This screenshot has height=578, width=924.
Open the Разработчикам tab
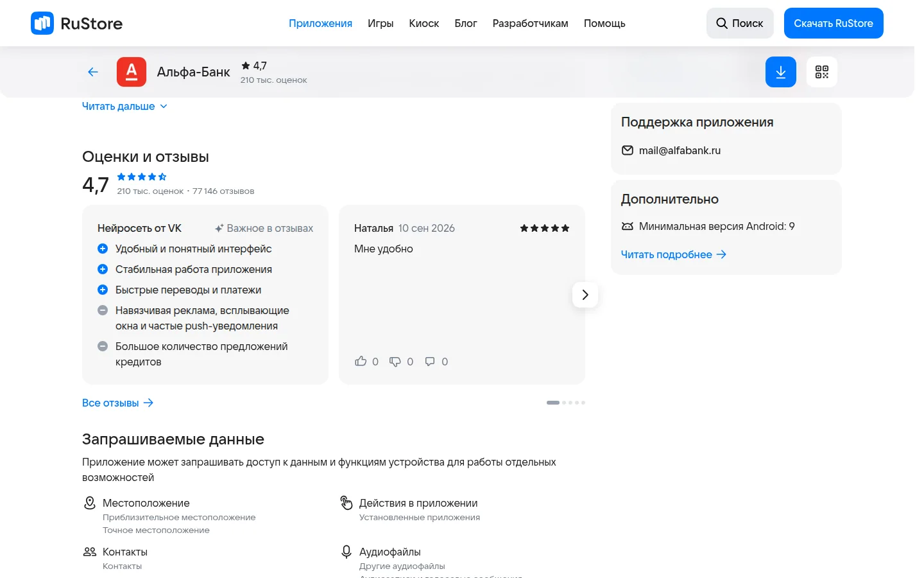tap(531, 23)
